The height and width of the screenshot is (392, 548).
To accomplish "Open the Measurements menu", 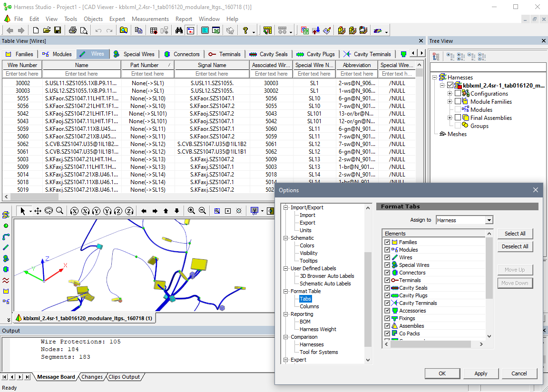I will coord(150,19).
